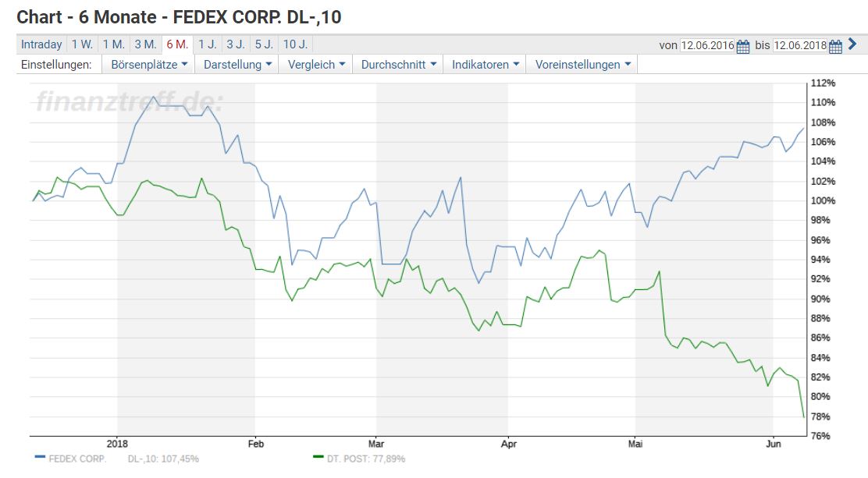Click the 'bis' date field 12.06.2018

click(x=799, y=45)
